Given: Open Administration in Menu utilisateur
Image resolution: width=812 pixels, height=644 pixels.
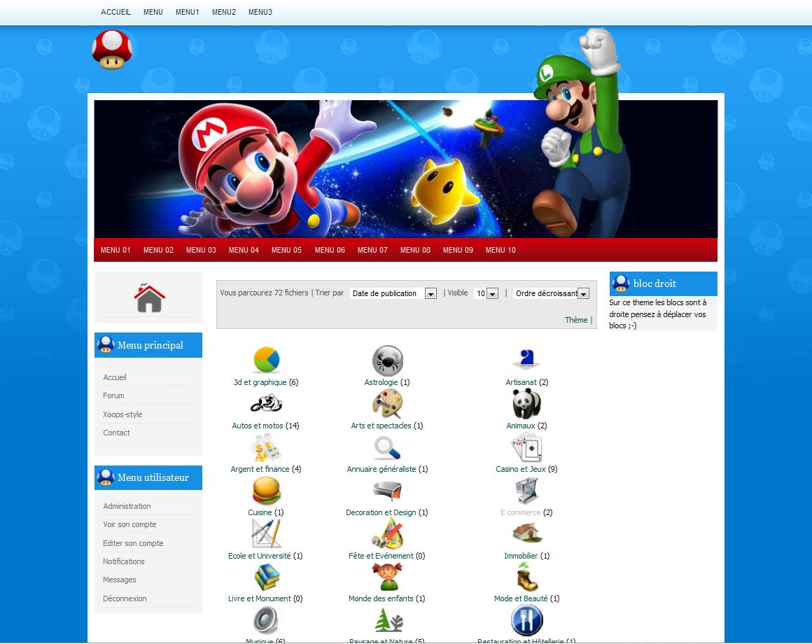Looking at the screenshot, I should pos(127,506).
